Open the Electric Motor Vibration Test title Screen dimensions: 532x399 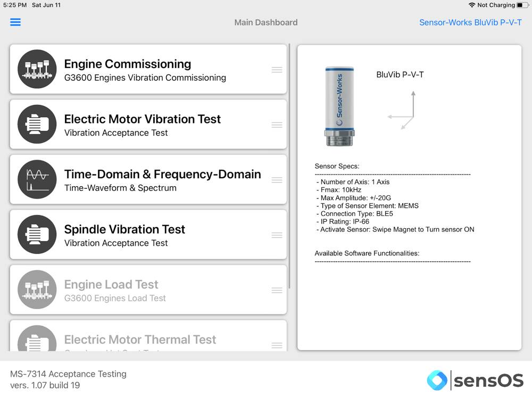click(x=143, y=119)
